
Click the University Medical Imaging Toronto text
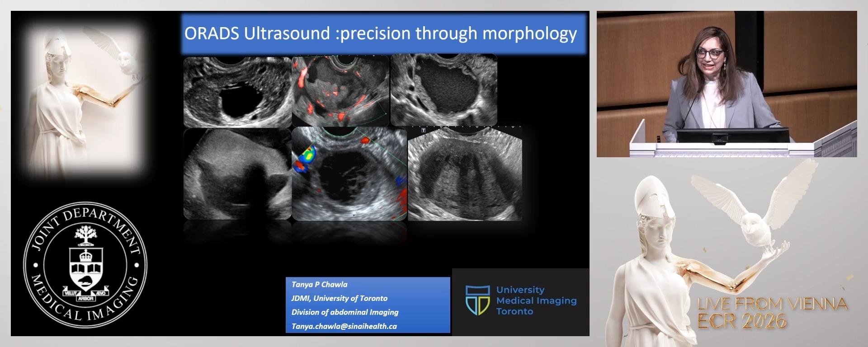536,300
